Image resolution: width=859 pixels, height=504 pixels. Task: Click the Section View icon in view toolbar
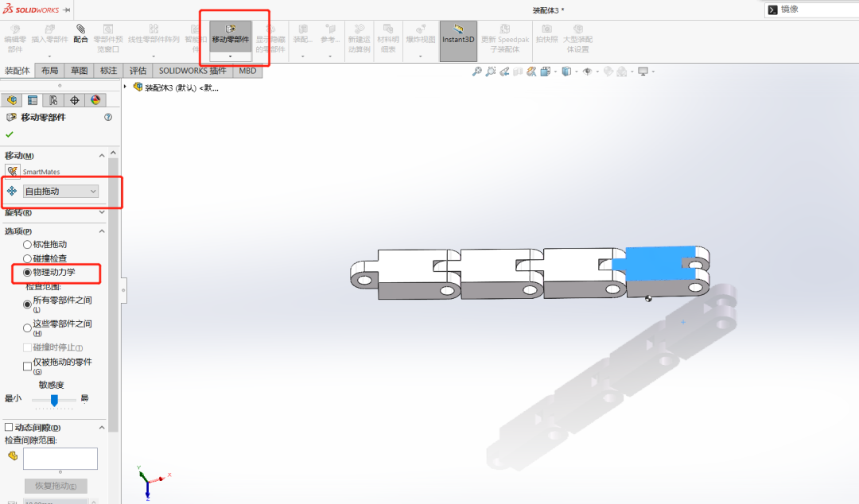[x=518, y=72]
